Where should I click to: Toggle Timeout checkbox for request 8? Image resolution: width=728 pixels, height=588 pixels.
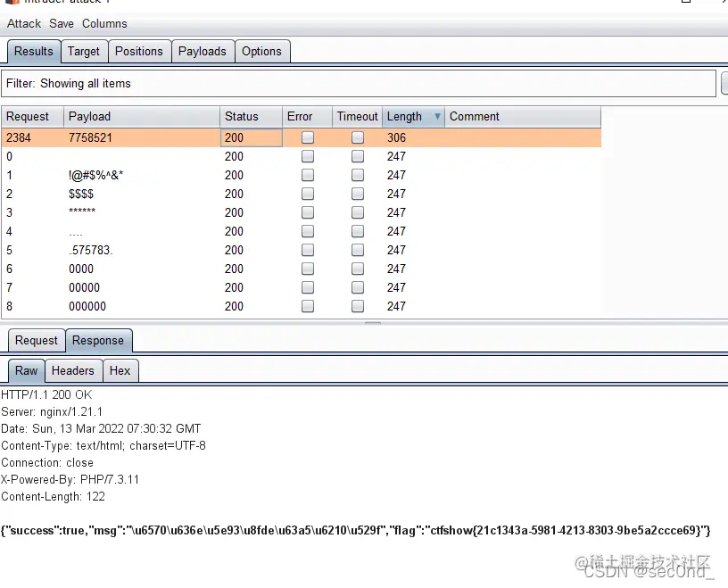pos(358,307)
